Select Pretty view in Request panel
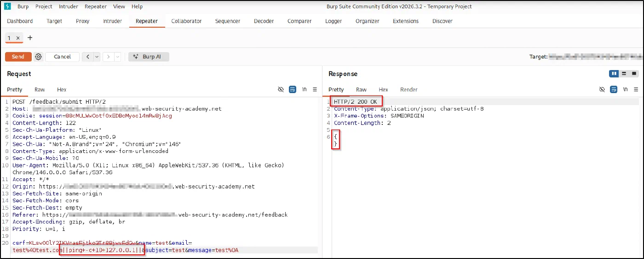The width and height of the screenshot is (644, 259). (15, 89)
